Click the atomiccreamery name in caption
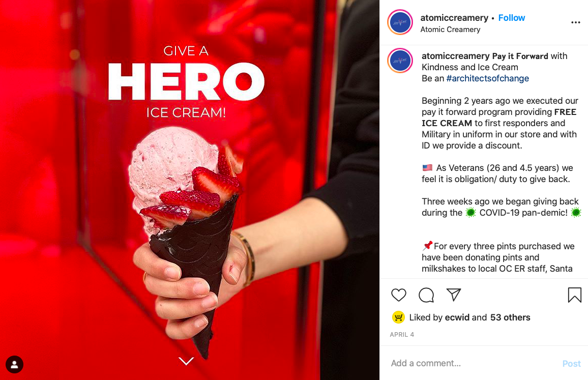 click(456, 56)
